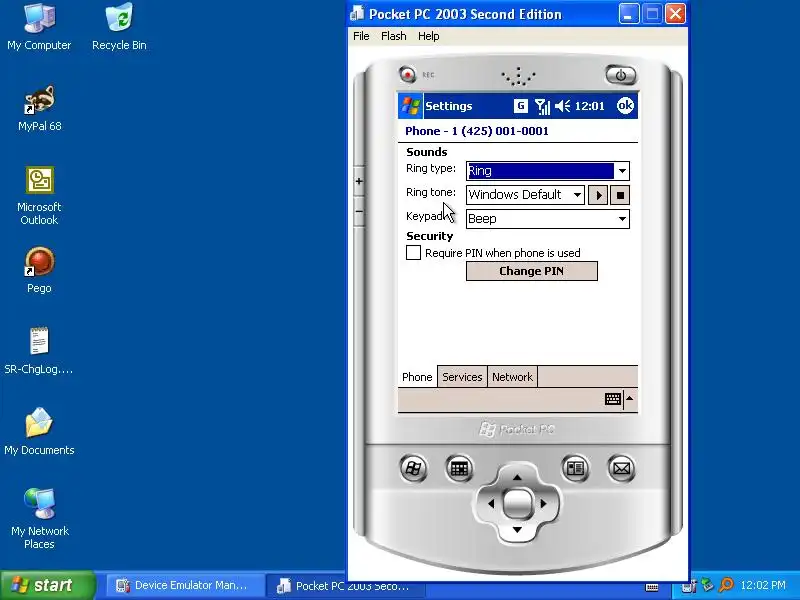
Task: Click the Phone number heading text
Action: coord(477,131)
